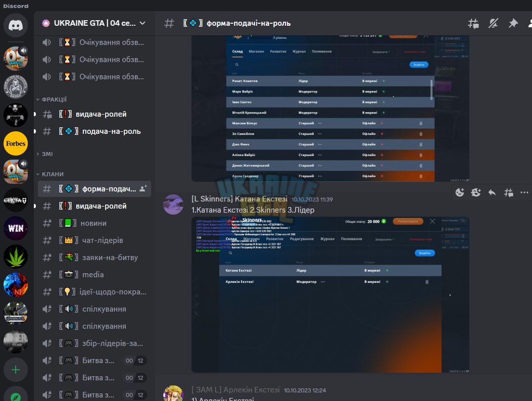
Task: Open server dropdown UKRAINE GTA | 04 се...
Action: pyautogui.click(x=94, y=23)
